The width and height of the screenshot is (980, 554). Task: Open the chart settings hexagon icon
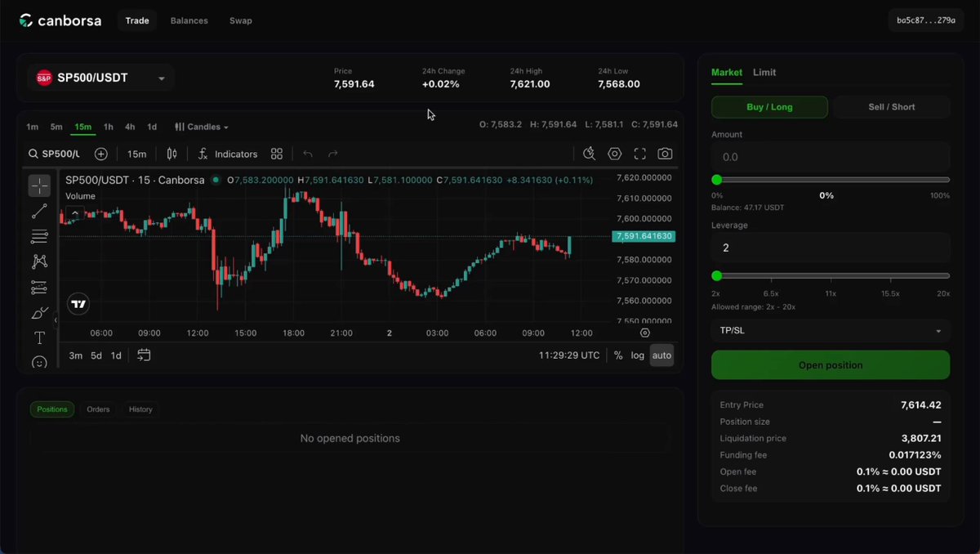click(x=615, y=154)
